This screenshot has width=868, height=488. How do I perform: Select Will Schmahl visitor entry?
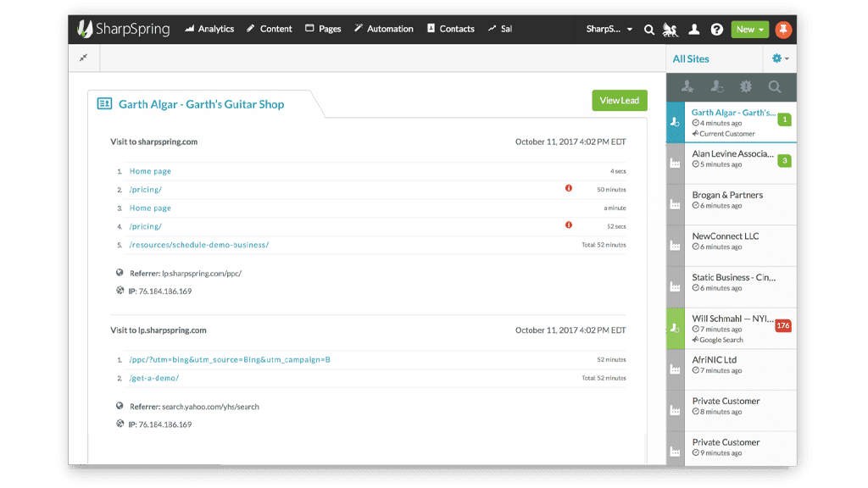[732, 329]
